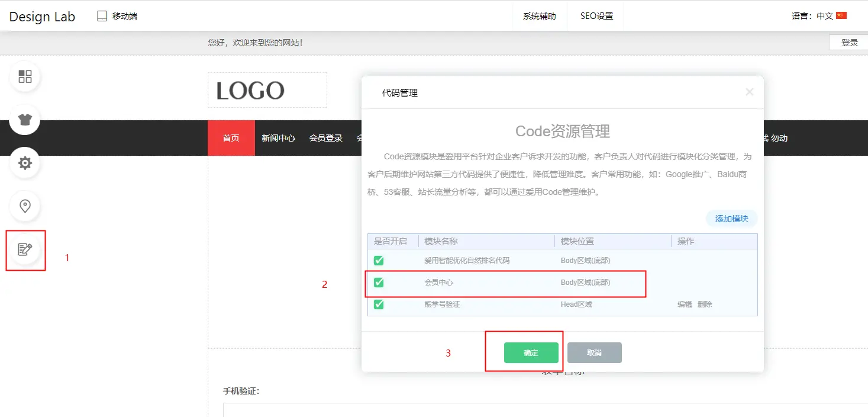Open the modules grid icon in sidebar

pos(25,76)
